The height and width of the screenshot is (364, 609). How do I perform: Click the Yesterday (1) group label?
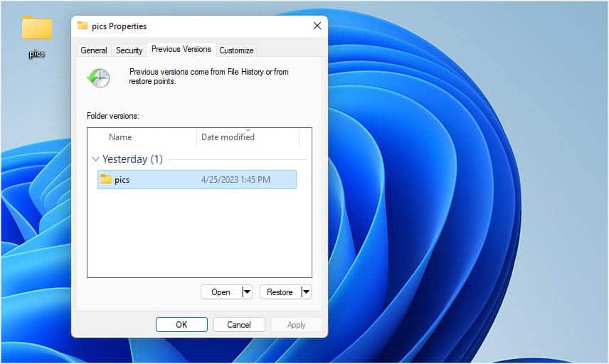(132, 159)
